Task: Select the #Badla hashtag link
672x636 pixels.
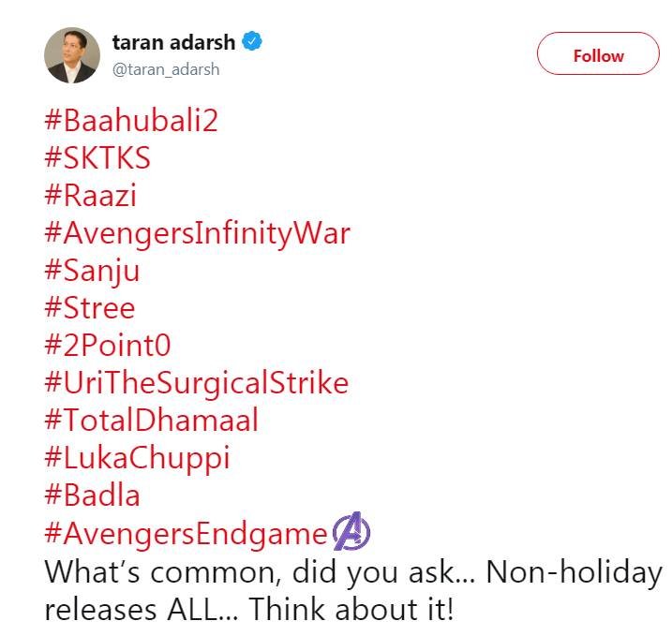Action: click(x=92, y=495)
